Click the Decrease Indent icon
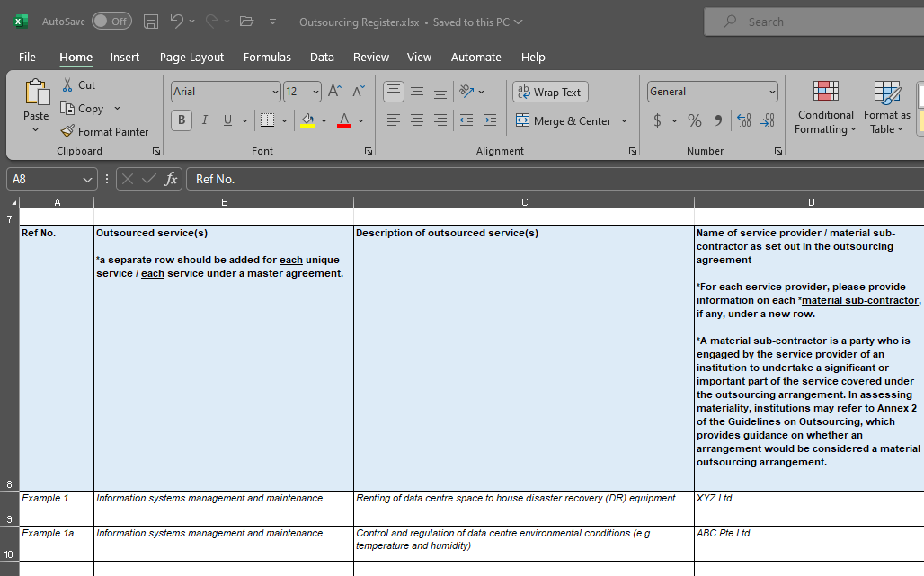The width and height of the screenshot is (924, 576). click(x=466, y=120)
